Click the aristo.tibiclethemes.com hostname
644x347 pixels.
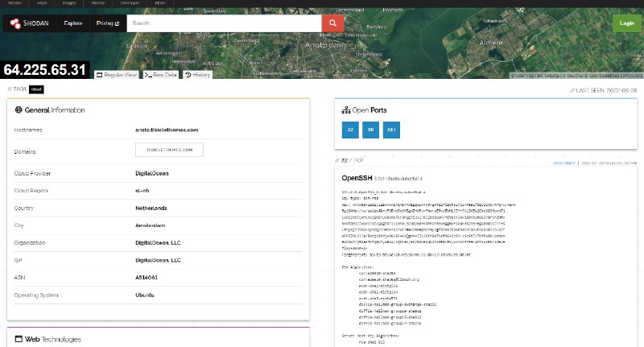(167, 130)
